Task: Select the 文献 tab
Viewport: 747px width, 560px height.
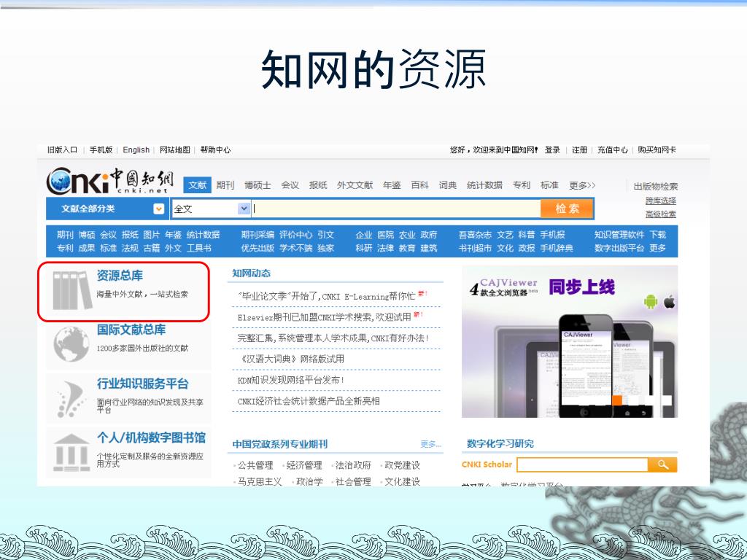Action: pyautogui.click(x=197, y=185)
